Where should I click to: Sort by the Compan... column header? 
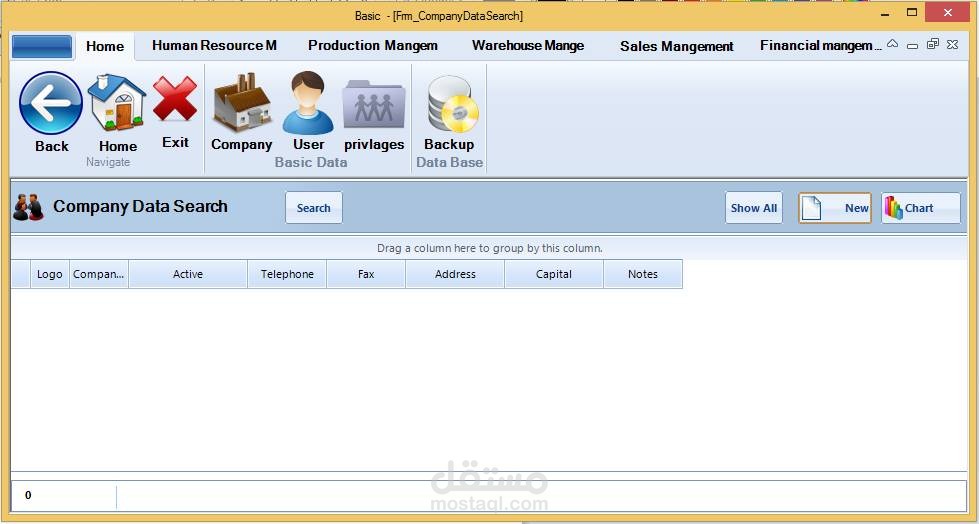click(x=99, y=274)
